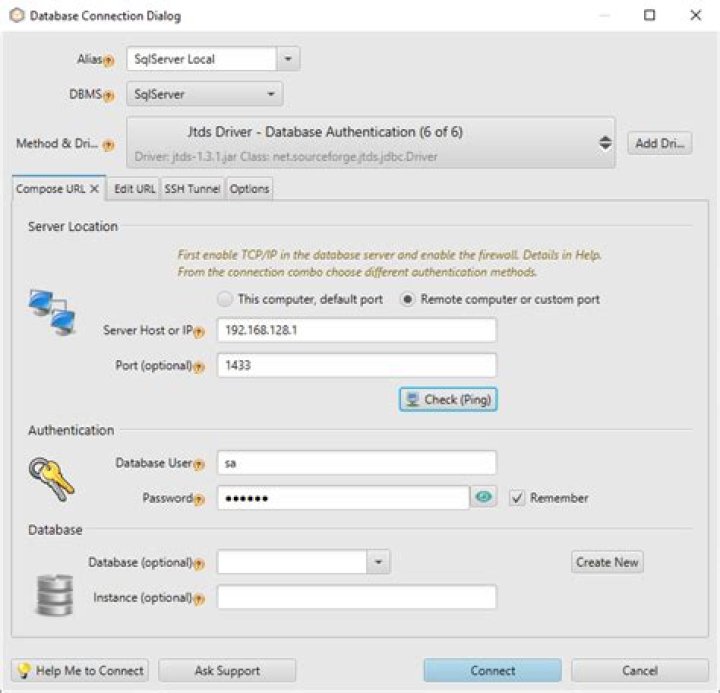
Task: Click the help icon next to DBMS
Action: [108, 96]
